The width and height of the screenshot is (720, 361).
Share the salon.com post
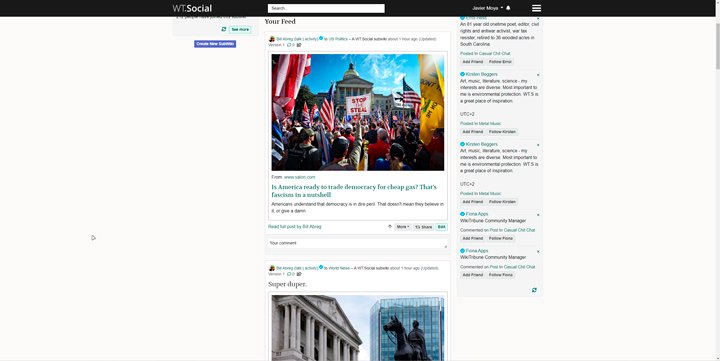(423, 227)
